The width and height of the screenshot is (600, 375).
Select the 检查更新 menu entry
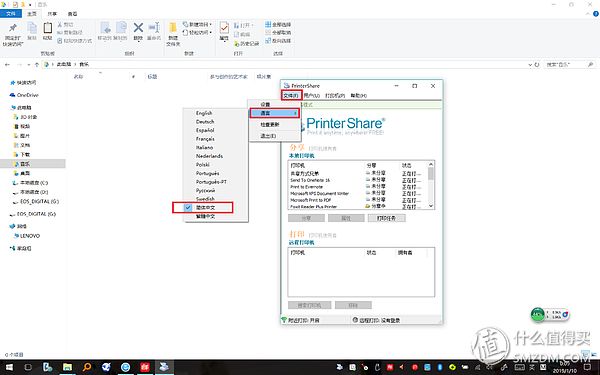pyautogui.click(x=270, y=125)
